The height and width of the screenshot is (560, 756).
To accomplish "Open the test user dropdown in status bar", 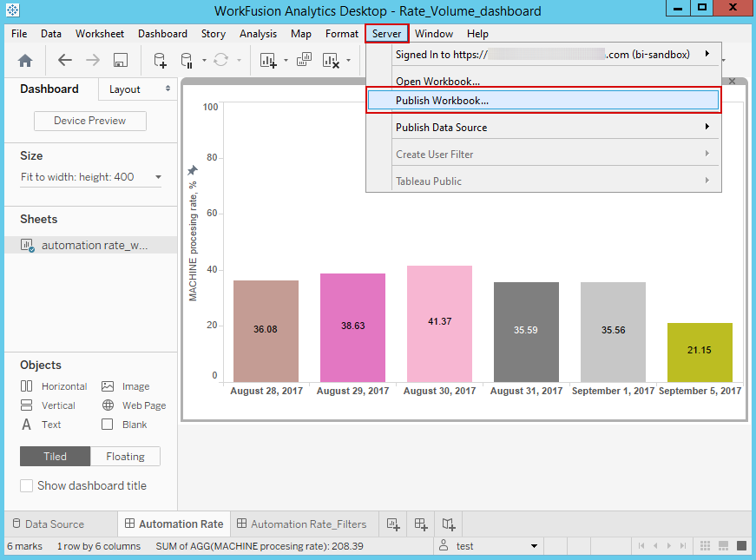I will (x=534, y=546).
